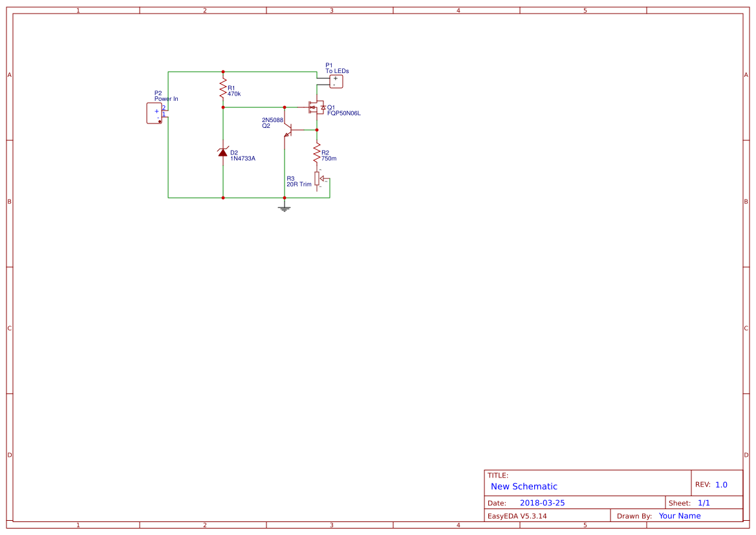Image resolution: width=756 pixels, height=535 pixels.
Task: Click the 470k value label of R1
Action: (x=234, y=92)
